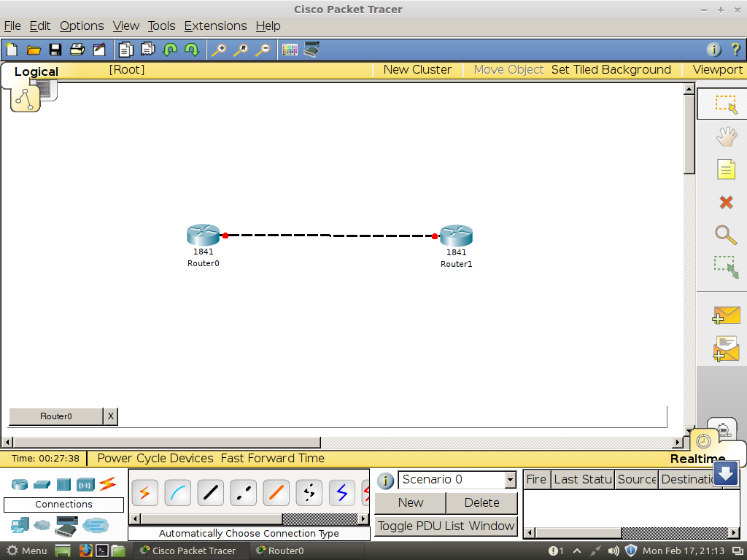Open the Extensions menu
This screenshot has width=747, height=560.
coord(215,26)
